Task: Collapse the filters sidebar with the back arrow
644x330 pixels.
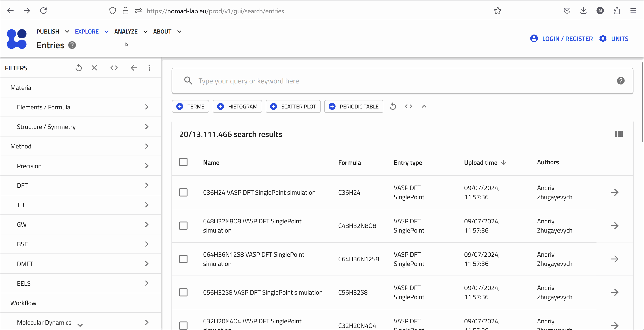Action: [134, 68]
